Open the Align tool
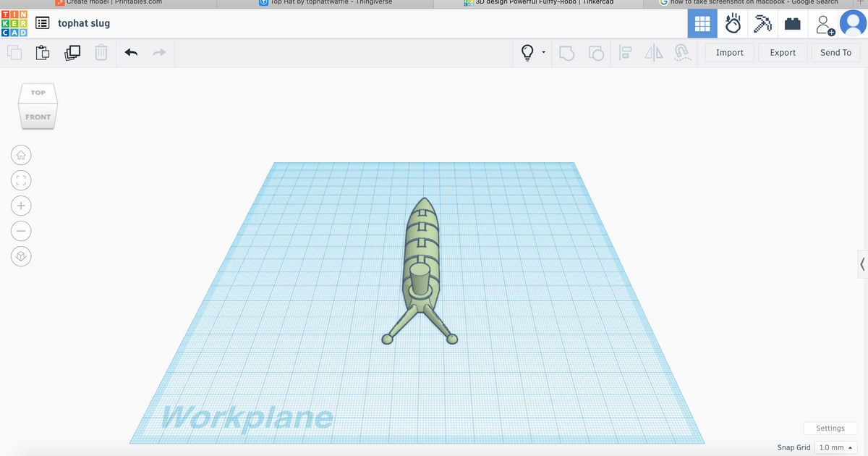This screenshot has height=456, width=868. (x=625, y=52)
